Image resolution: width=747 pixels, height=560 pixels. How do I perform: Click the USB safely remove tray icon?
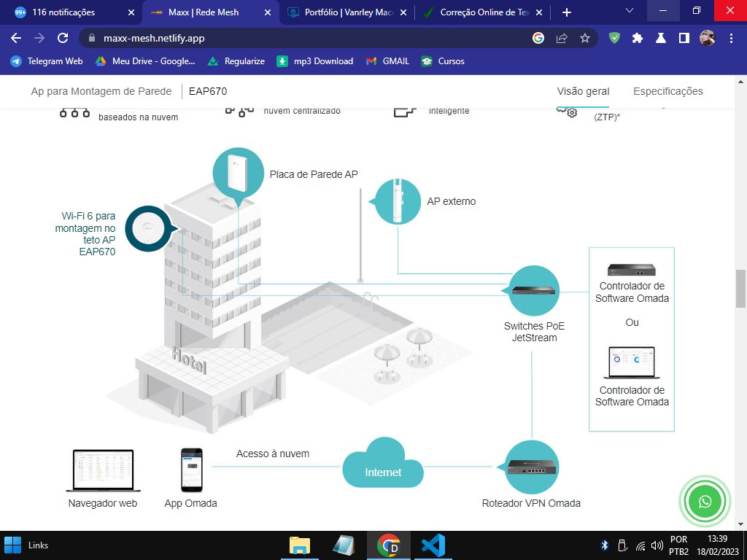click(622, 545)
